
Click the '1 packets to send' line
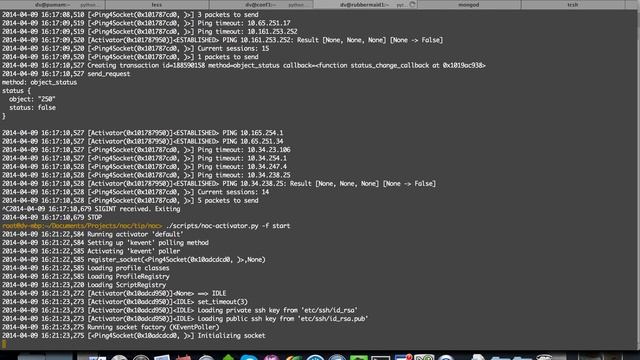click(x=130, y=57)
